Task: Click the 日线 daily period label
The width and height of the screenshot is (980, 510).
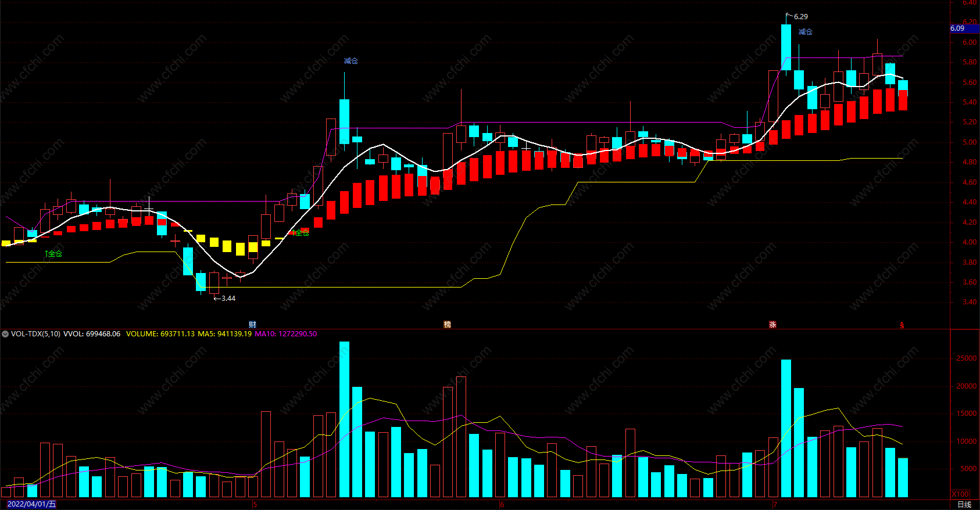Action: [x=964, y=504]
